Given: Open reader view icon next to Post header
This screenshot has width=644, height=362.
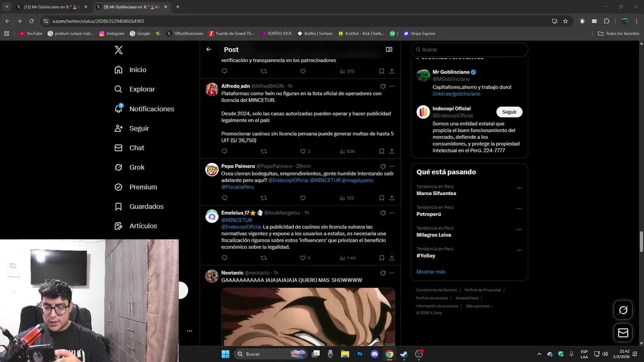Looking at the screenshot, I should pos(389,49).
